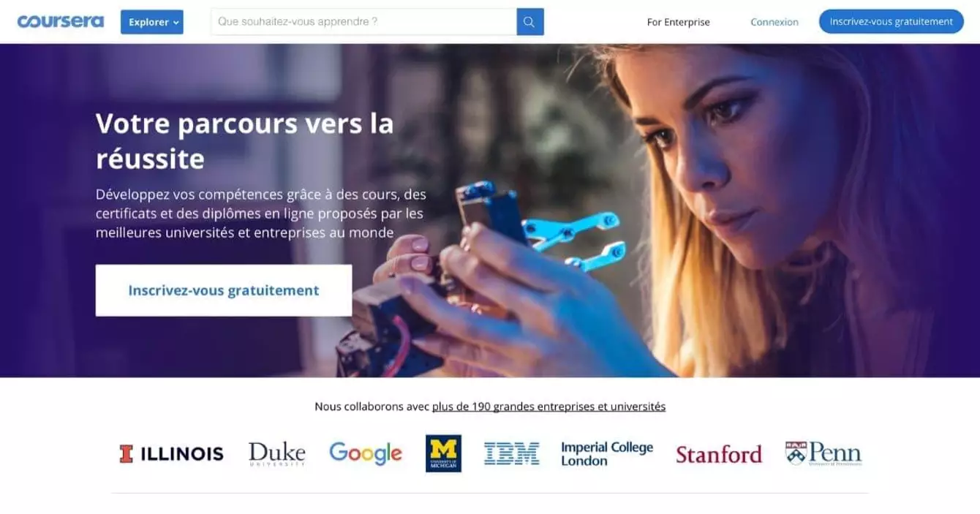980x514 pixels.
Task: Select the Duke University logo
Action: (x=276, y=453)
